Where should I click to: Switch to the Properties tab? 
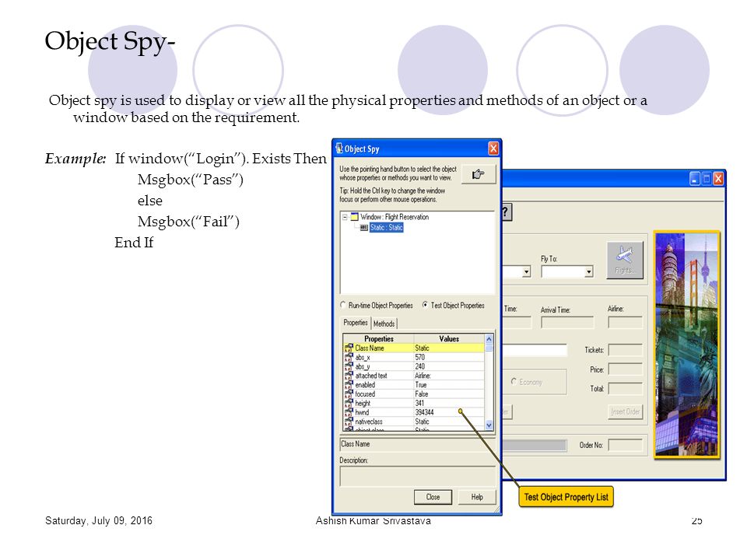click(356, 323)
